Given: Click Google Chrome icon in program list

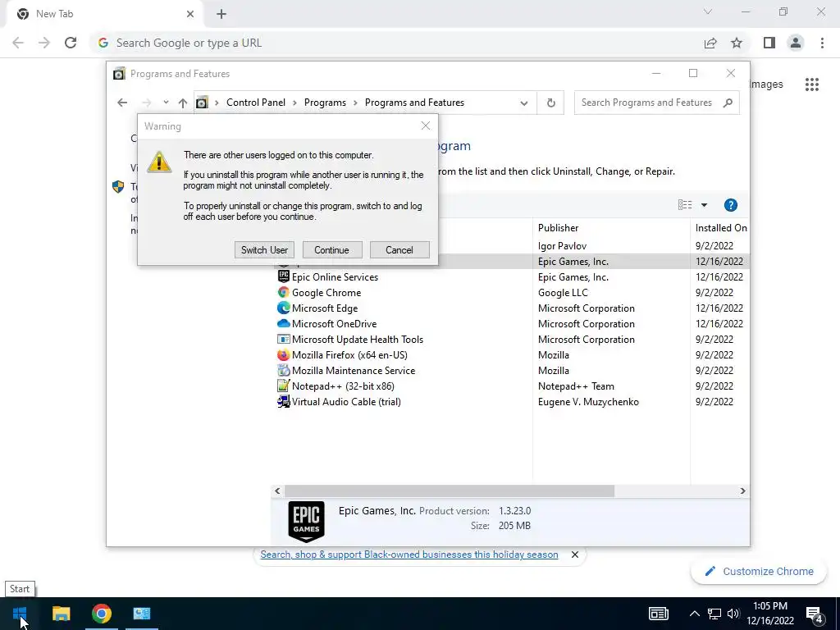Looking at the screenshot, I should click(283, 292).
